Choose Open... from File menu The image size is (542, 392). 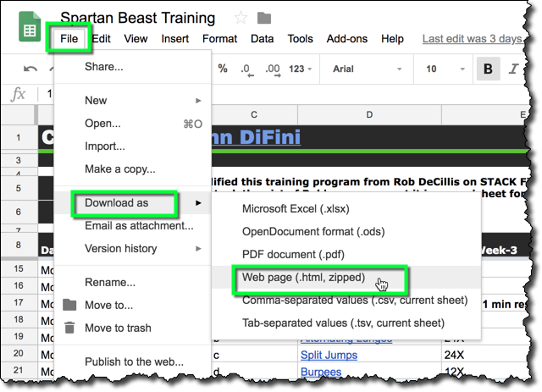(132, 124)
